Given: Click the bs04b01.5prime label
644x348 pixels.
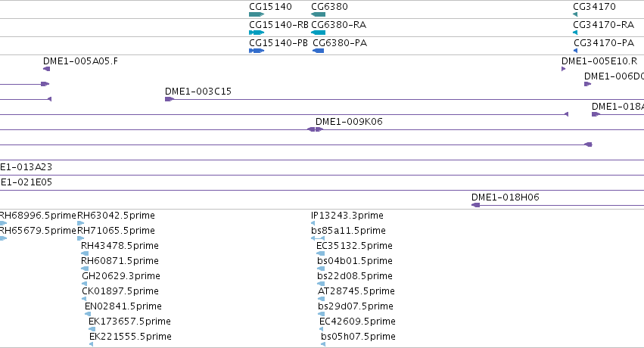Looking at the screenshot, I should pyautogui.click(x=354, y=260).
